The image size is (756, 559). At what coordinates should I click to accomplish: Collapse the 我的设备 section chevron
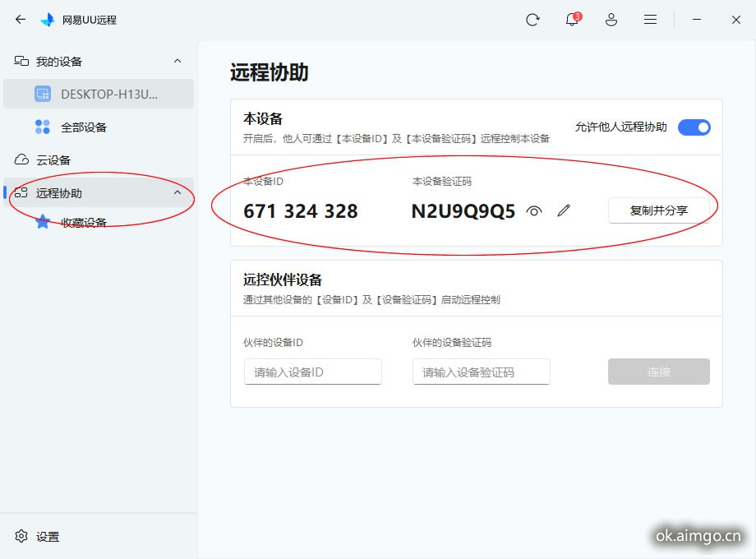pyautogui.click(x=177, y=62)
